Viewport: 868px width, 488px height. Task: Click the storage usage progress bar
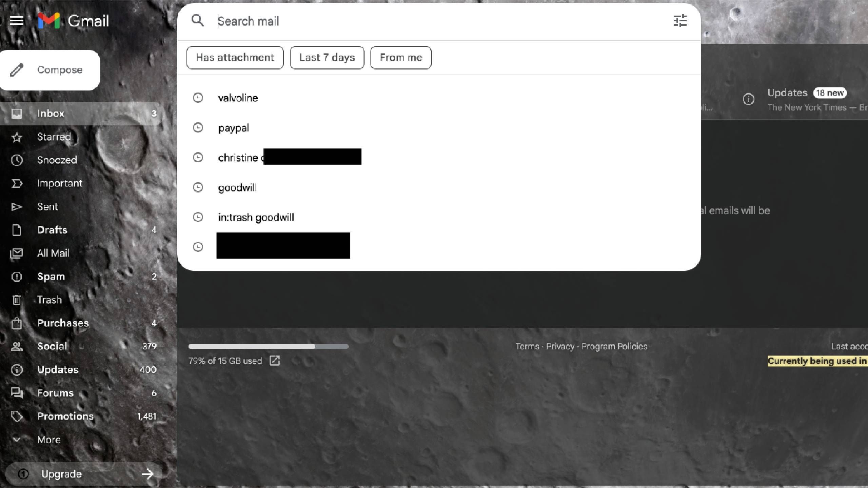coord(269,346)
